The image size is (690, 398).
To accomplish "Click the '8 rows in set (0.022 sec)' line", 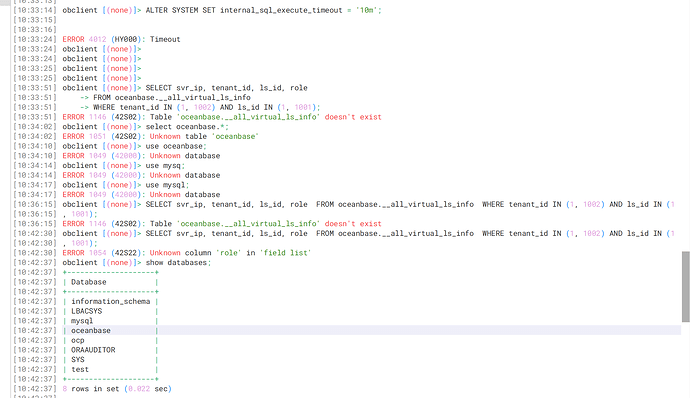I will point(117,388).
